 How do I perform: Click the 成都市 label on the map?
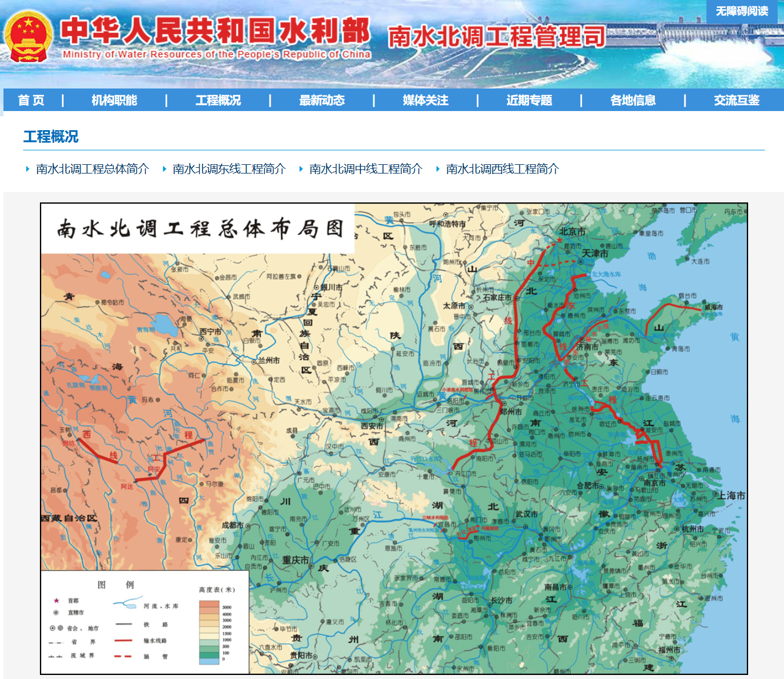point(233,525)
